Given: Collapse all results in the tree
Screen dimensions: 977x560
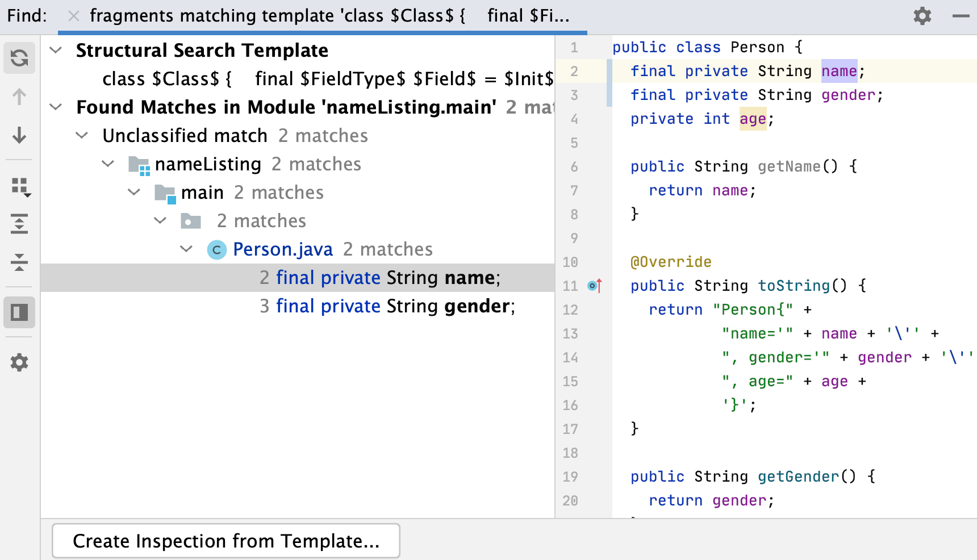Looking at the screenshot, I should [19, 263].
